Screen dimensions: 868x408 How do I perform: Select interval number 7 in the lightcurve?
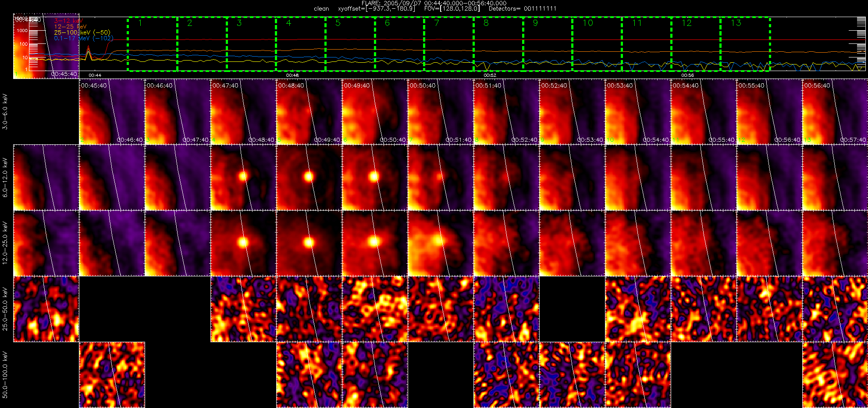click(437, 23)
